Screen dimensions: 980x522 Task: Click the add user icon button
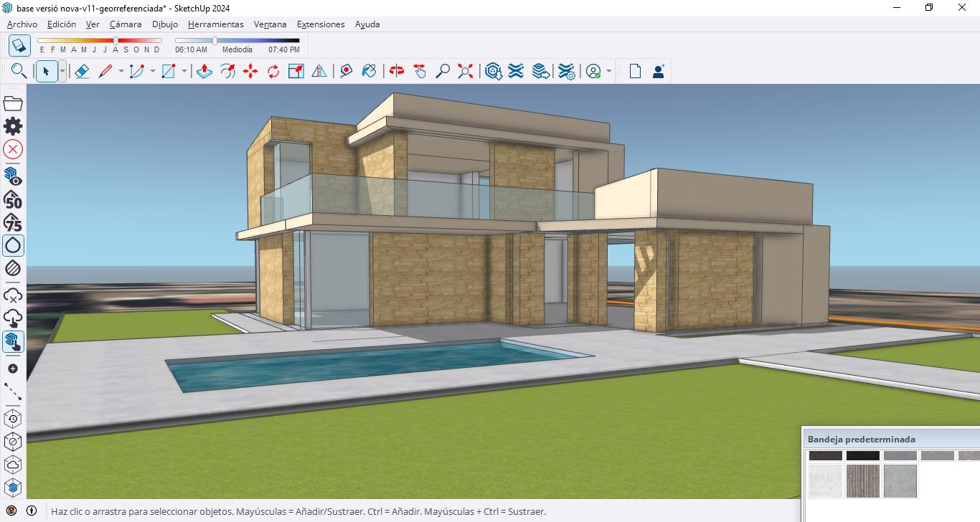click(x=658, y=71)
